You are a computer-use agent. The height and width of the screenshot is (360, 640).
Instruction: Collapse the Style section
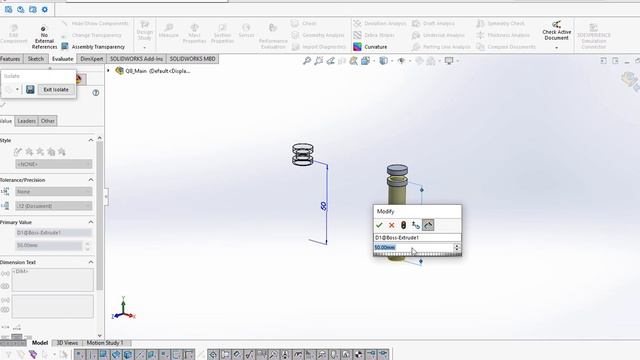click(91, 140)
